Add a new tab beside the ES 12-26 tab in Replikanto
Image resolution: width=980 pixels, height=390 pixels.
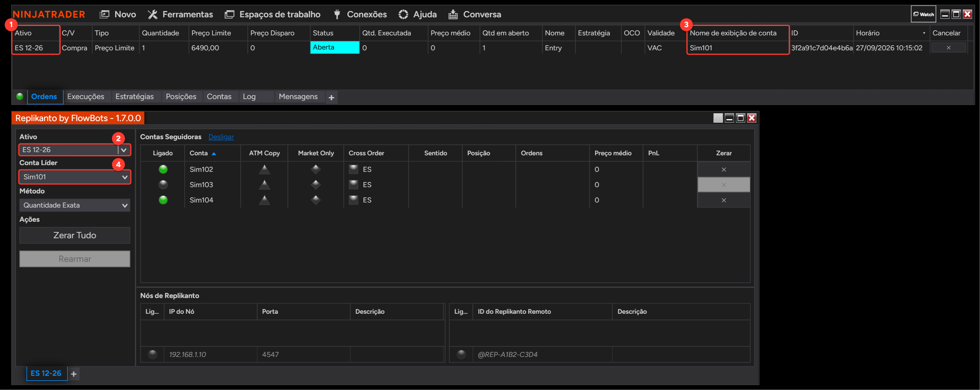click(x=73, y=374)
